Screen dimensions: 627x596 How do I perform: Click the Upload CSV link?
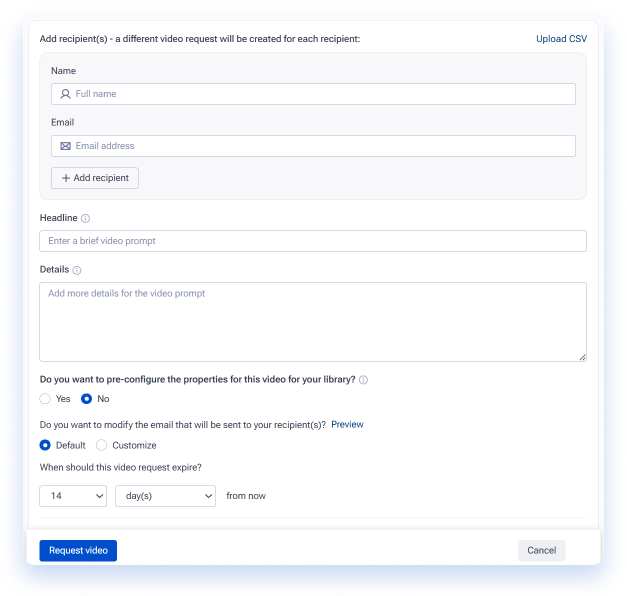tap(561, 39)
